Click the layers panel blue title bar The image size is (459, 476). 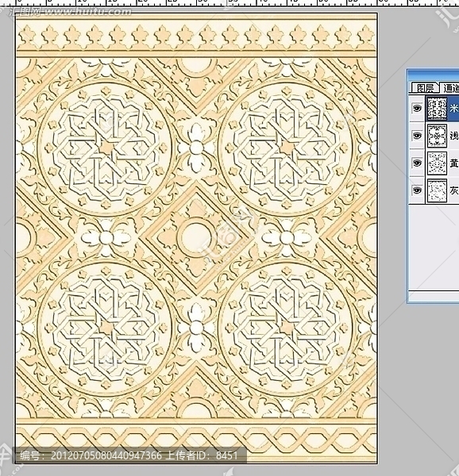[x=434, y=75]
